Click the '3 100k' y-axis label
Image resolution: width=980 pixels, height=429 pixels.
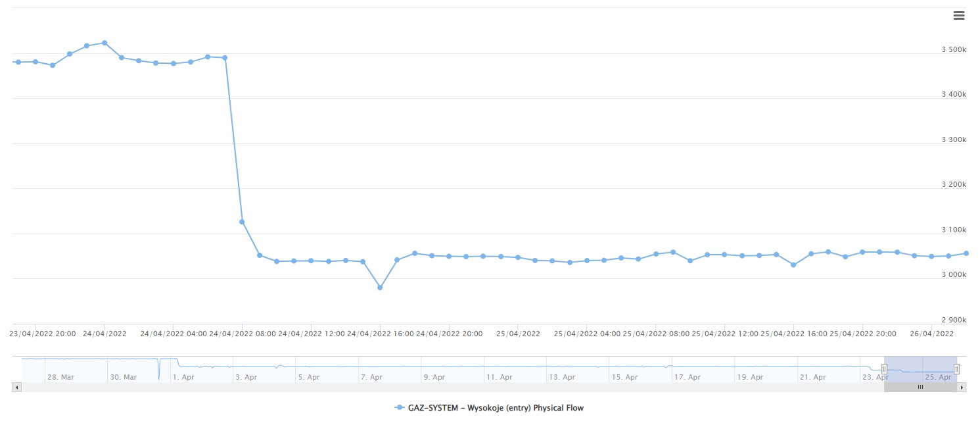pos(954,230)
